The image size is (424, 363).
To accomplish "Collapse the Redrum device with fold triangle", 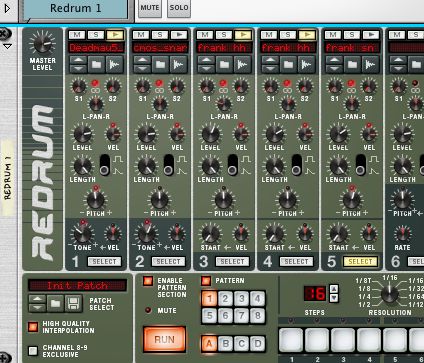I will point(8,46).
